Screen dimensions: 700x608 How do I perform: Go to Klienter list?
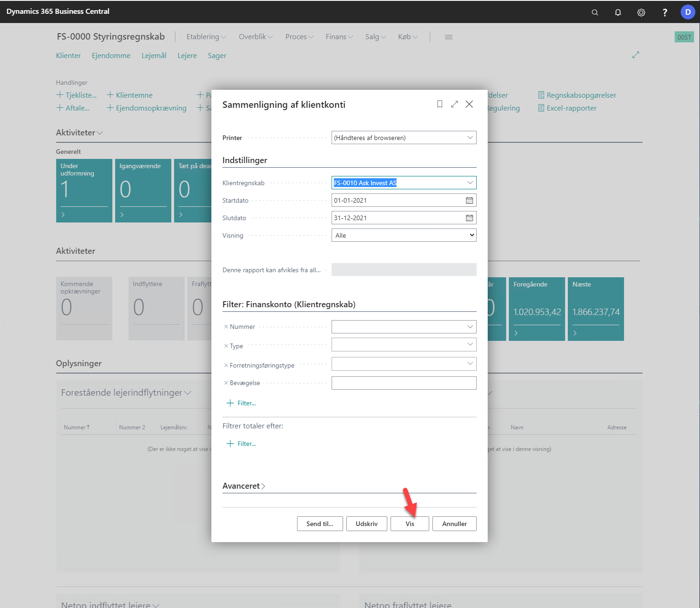pyautogui.click(x=68, y=56)
